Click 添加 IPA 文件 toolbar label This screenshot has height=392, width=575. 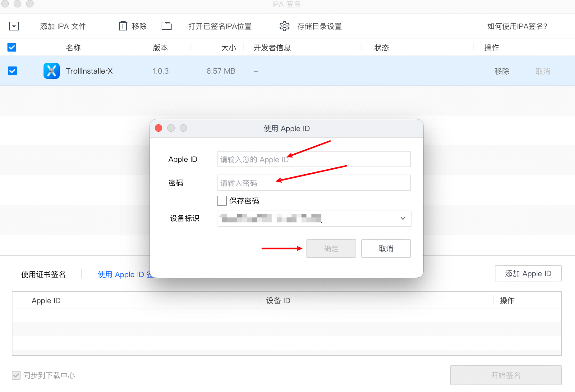coord(63,26)
